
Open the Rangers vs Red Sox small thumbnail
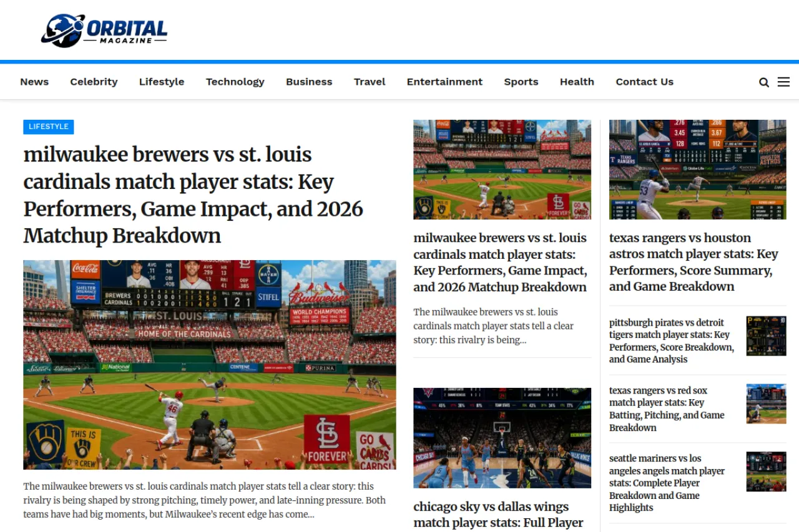pyautogui.click(x=767, y=404)
